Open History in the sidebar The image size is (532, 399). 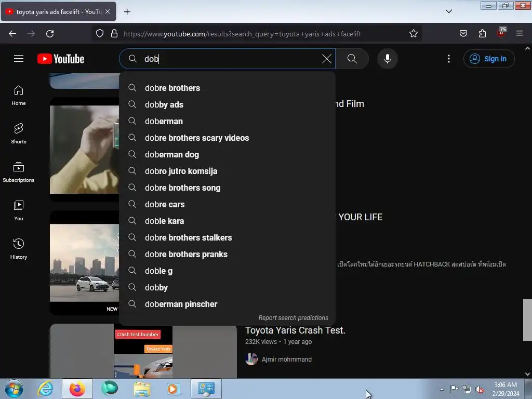[19, 249]
